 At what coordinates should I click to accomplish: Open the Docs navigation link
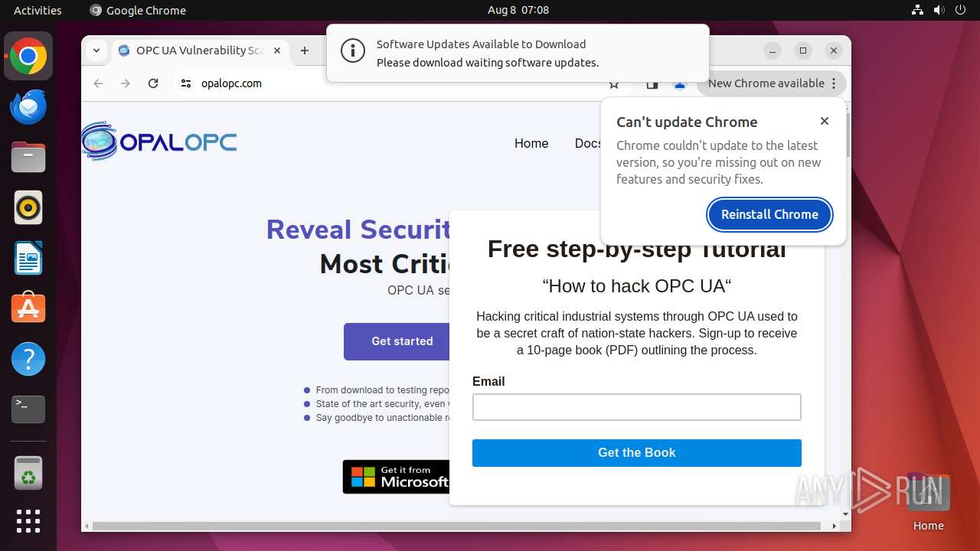tap(587, 143)
